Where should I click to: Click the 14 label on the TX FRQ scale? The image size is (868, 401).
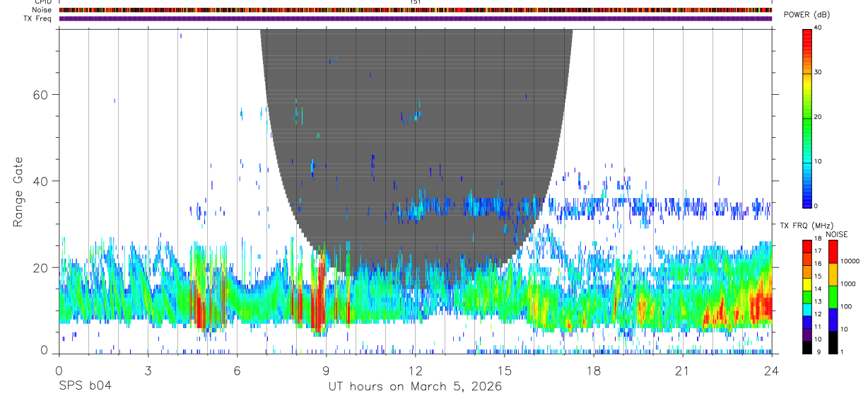[817, 289]
